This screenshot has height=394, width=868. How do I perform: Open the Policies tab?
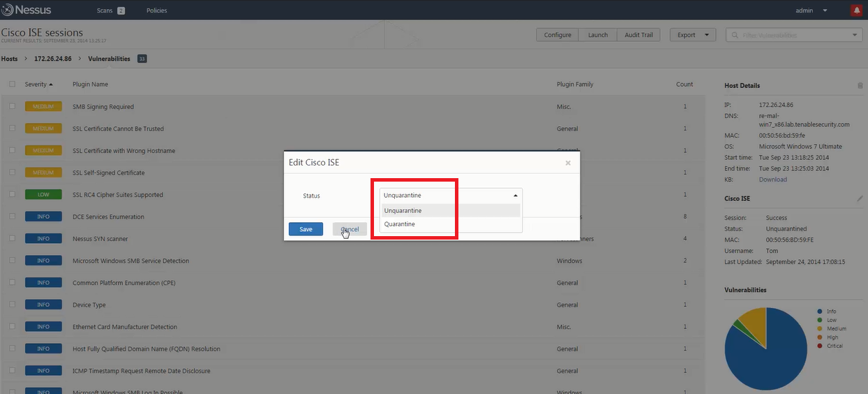156,10
